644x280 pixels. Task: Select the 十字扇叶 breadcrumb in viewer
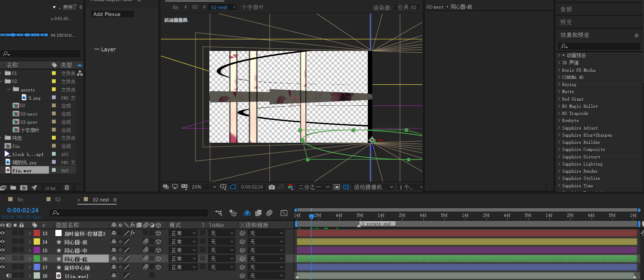click(252, 7)
